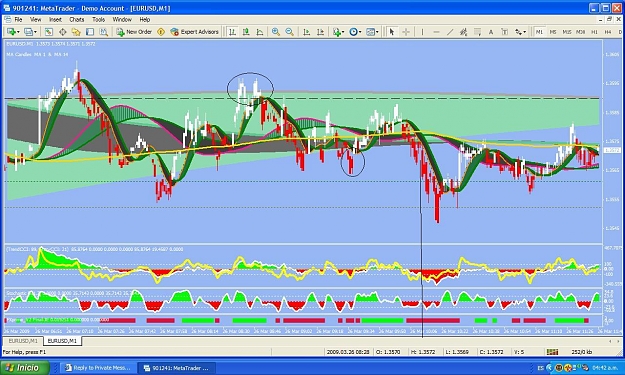The image size is (625, 375).
Task: Expand the New Chart dropdown arrow
Action: pyautogui.click(x=18, y=32)
